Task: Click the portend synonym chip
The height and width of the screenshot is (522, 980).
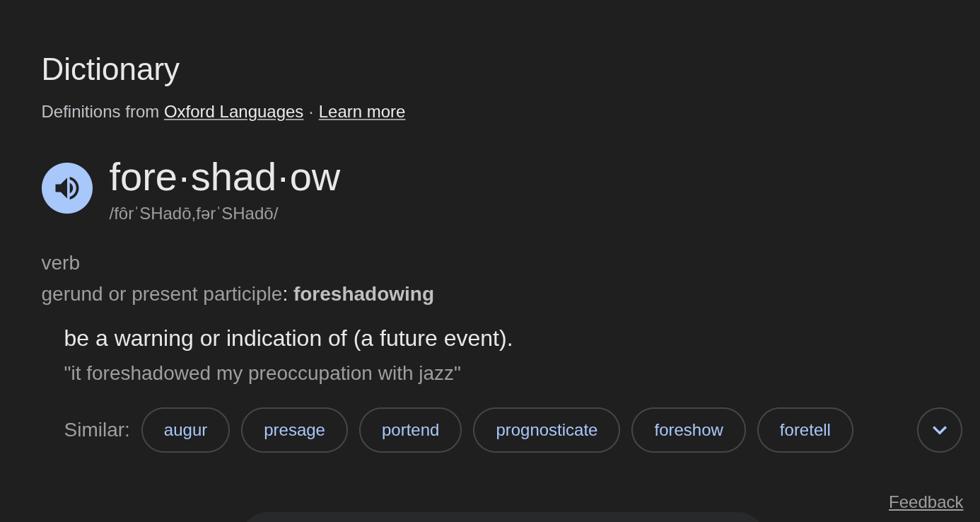Action: (410, 430)
